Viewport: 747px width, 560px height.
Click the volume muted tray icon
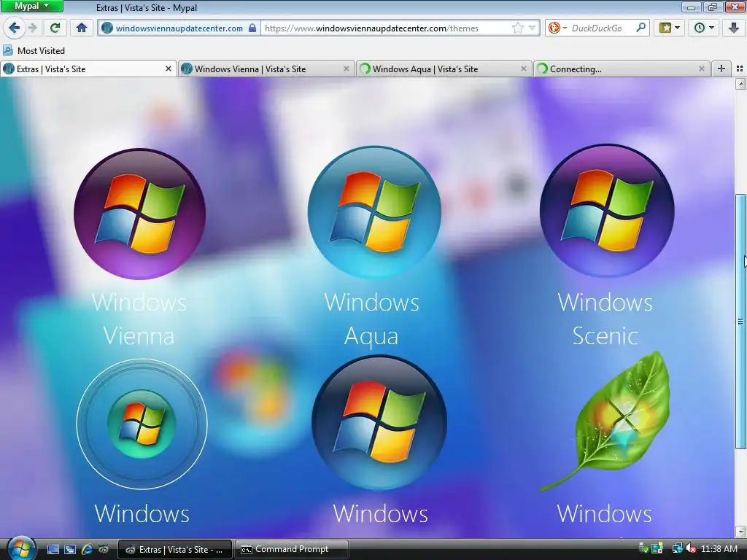point(691,549)
